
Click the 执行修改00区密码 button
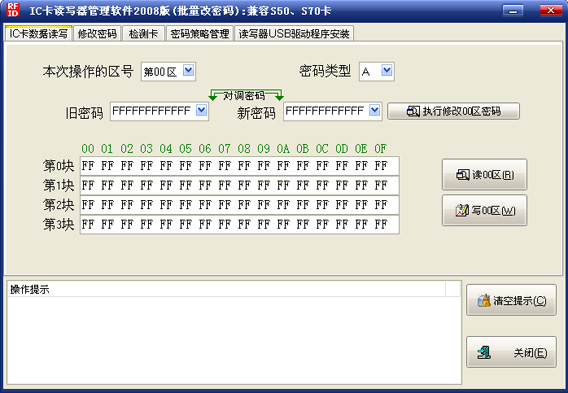pos(454,111)
